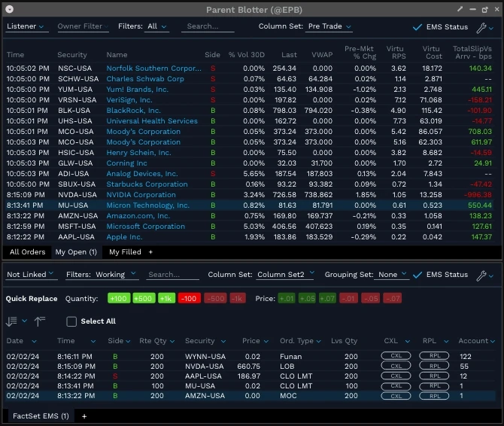504x426 pixels.
Task: Select the BLK-USA security cell
Action: 74,111
